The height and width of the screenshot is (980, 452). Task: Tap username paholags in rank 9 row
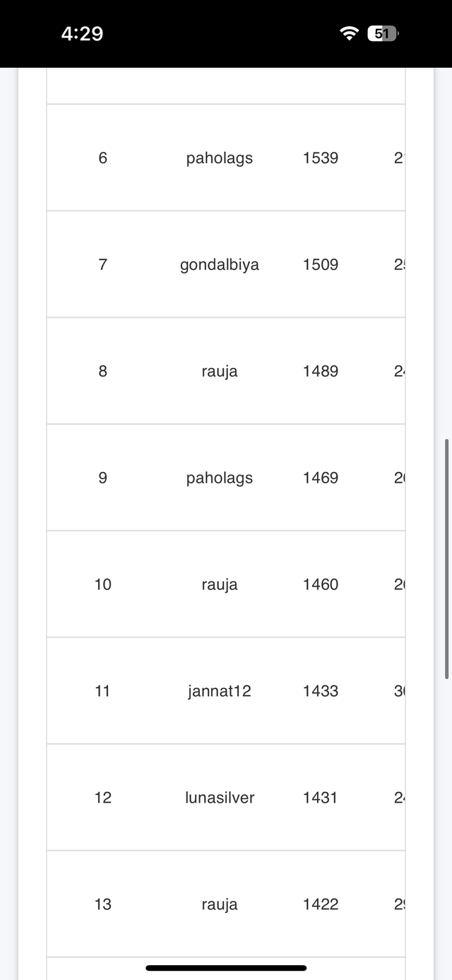click(x=220, y=478)
